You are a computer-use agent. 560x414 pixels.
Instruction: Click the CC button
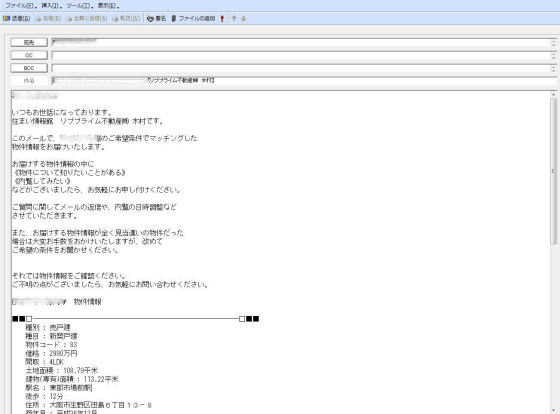pos(29,55)
